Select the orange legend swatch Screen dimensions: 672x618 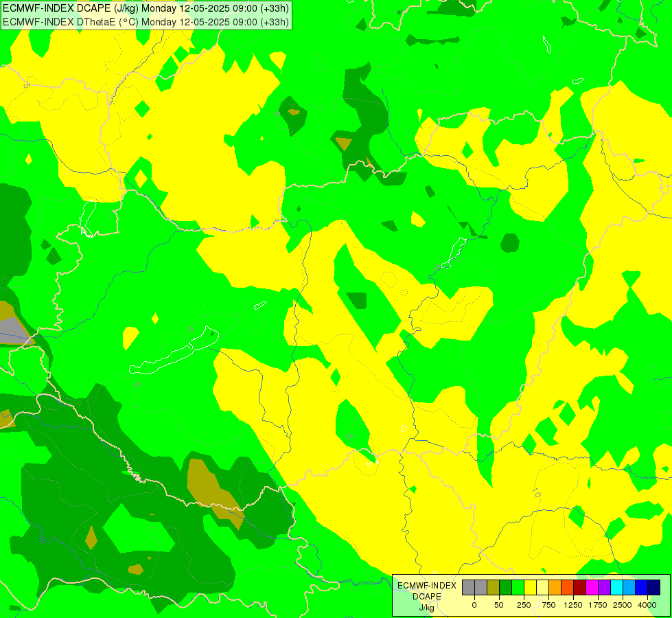[x=555, y=587]
